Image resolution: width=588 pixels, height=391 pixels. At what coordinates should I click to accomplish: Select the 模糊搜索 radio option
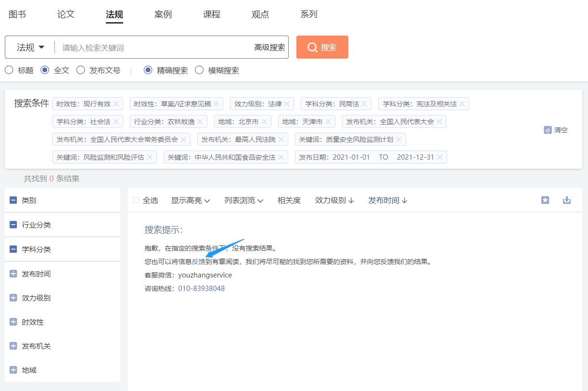point(199,70)
